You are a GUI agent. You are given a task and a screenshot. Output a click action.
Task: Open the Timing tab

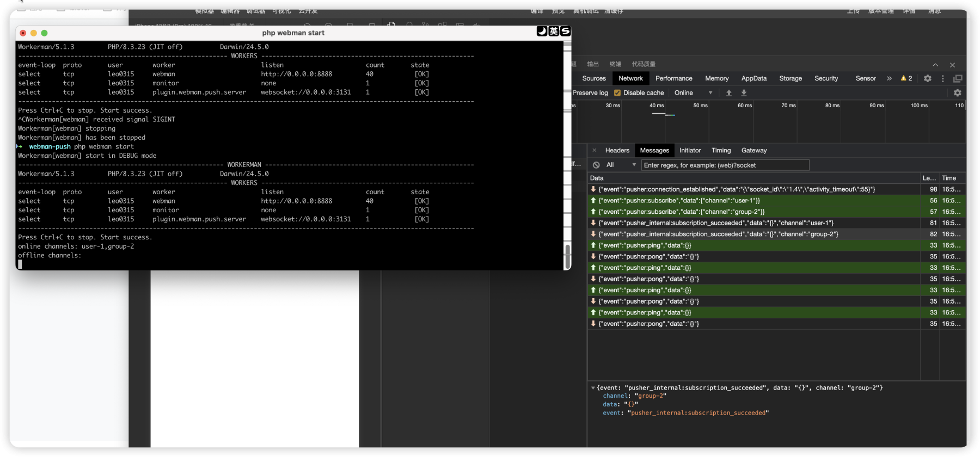tap(721, 150)
